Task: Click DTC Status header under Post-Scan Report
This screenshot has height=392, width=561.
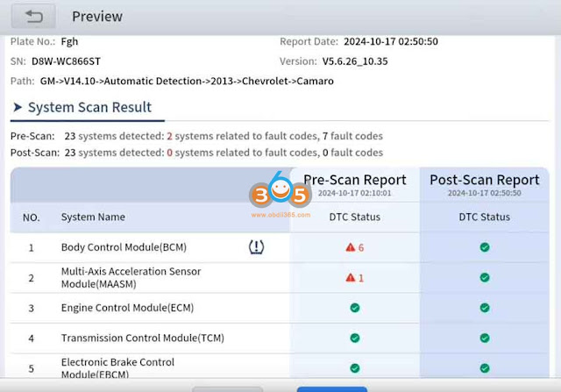Action: tap(485, 217)
